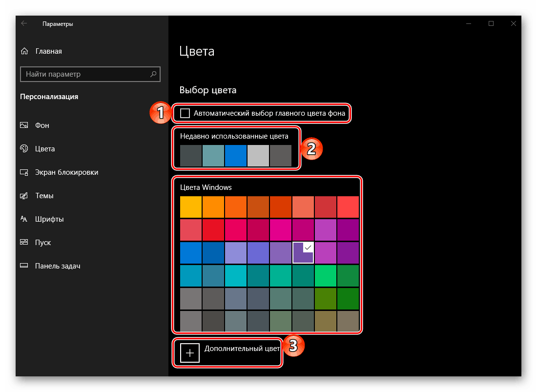Open Панель задач settings

click(58, 266)
